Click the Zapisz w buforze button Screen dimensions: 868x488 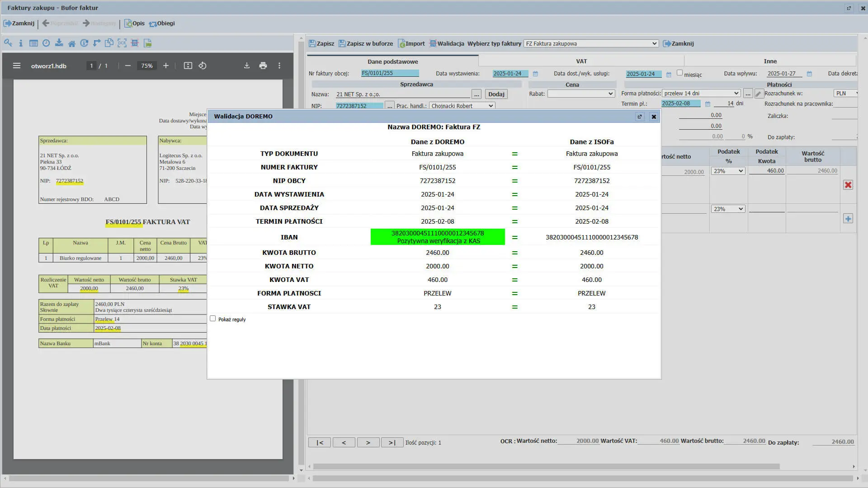(x=366, y=44)
